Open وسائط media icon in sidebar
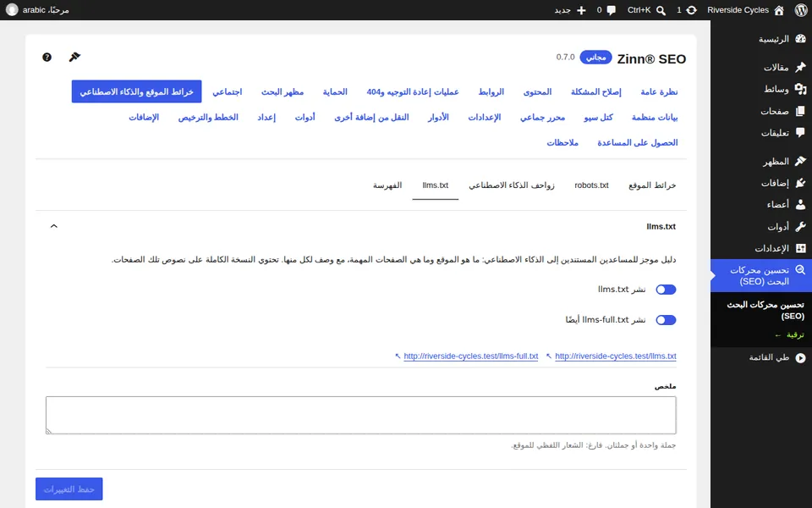This screenshot has width=812, height=508. coord(801,89)
